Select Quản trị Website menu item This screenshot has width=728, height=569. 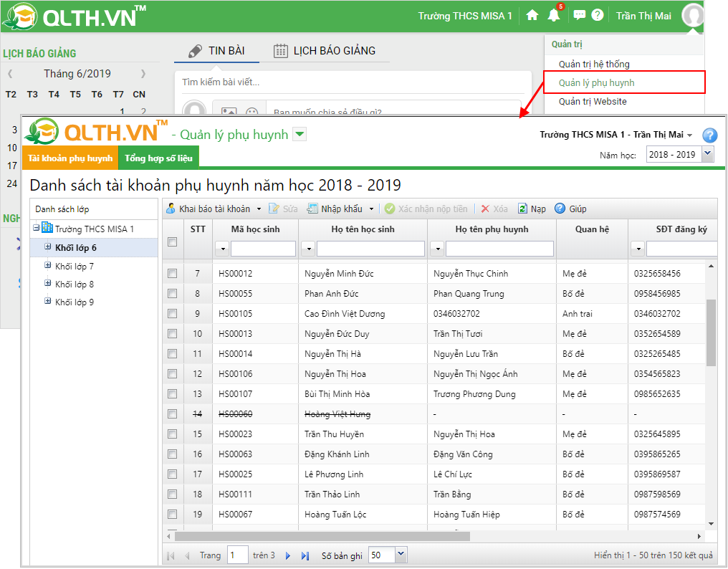593,101
